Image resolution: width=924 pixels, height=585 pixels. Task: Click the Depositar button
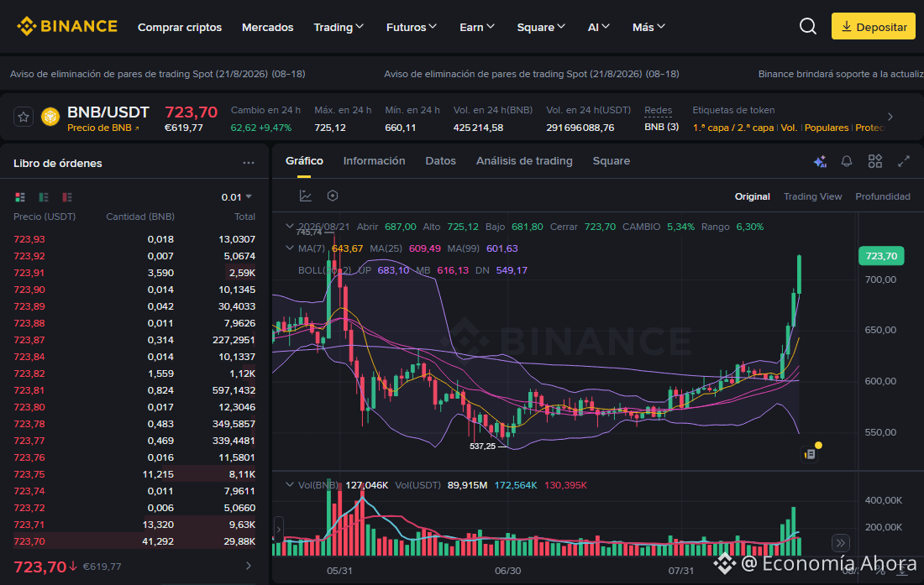874,27
